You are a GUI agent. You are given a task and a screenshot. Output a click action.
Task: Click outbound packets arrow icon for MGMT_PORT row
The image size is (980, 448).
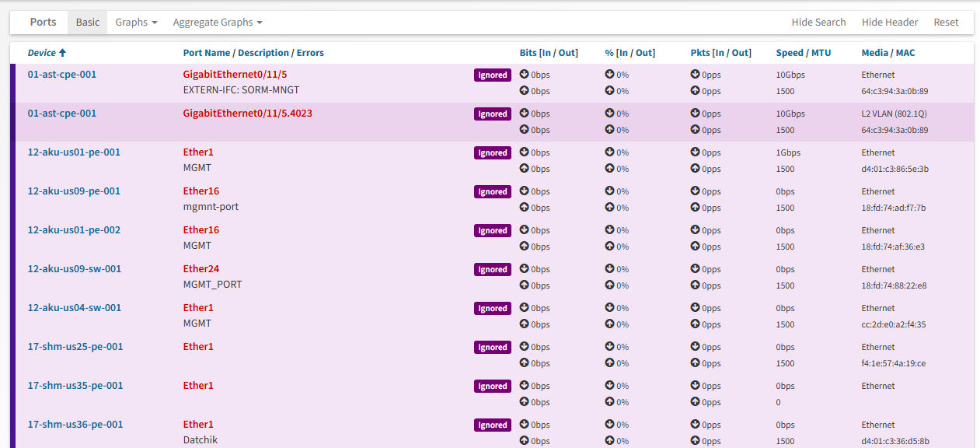695,285
